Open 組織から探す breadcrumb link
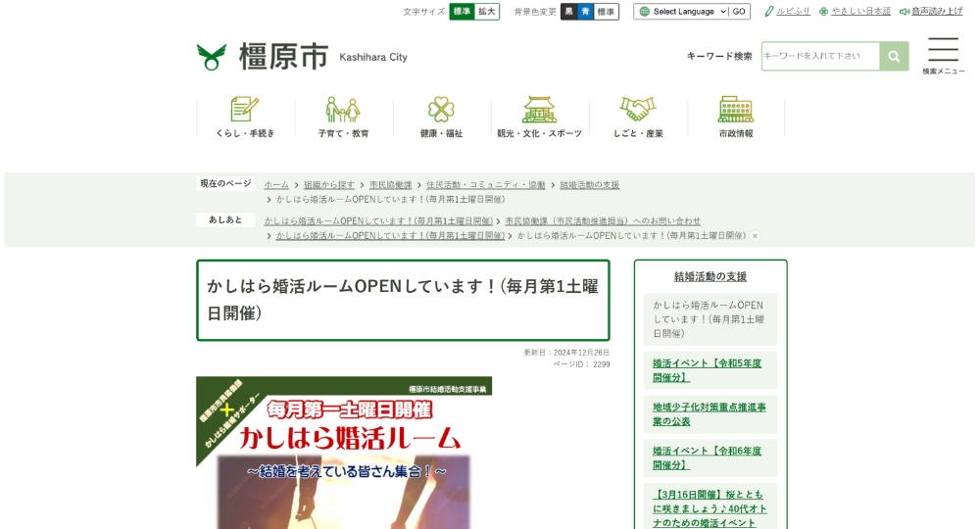980x529 pixels. [x=328, y=185]
